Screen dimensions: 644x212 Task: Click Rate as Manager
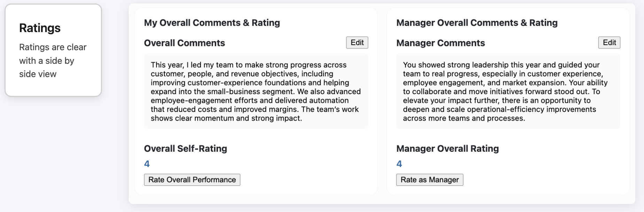(x=430, y=180)
